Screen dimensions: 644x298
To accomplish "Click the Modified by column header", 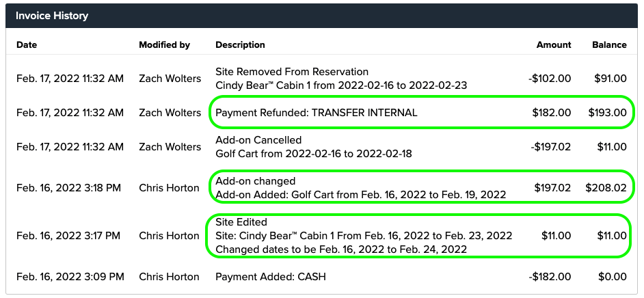I will [164, 45].
